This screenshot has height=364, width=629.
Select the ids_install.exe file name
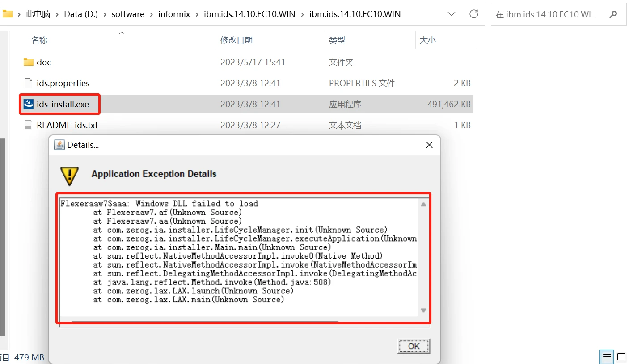pos(63,105)
